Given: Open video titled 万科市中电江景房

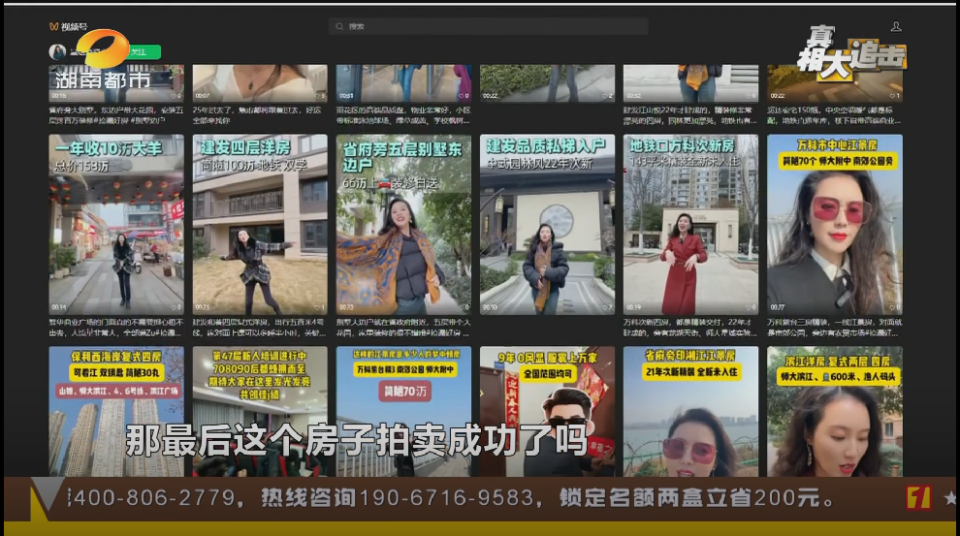Looking at the screenshot, I should (834, 224).
